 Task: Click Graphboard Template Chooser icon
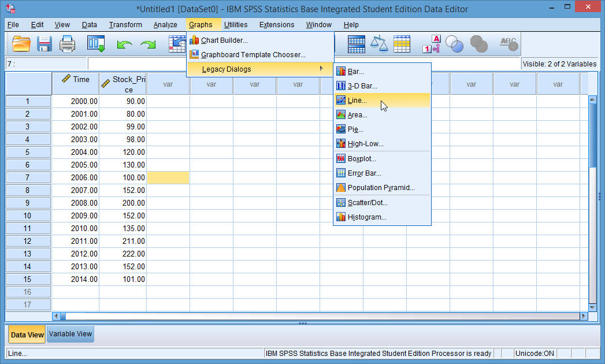(194, 54)
